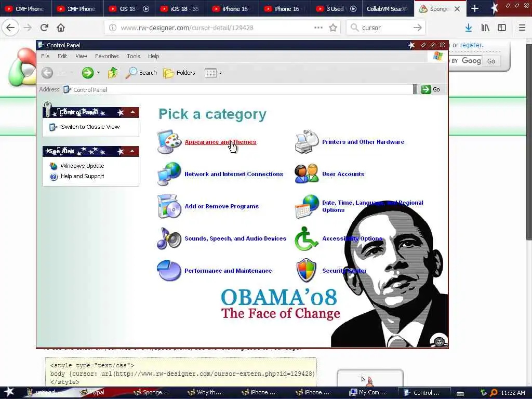Click the 11:32 AM taskbar clock
The image size is (532, 399).
click(x=513, y=393)
